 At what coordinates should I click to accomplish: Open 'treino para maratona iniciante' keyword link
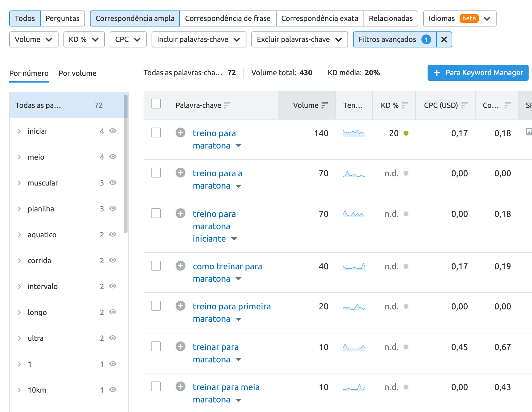click(214, 226)
